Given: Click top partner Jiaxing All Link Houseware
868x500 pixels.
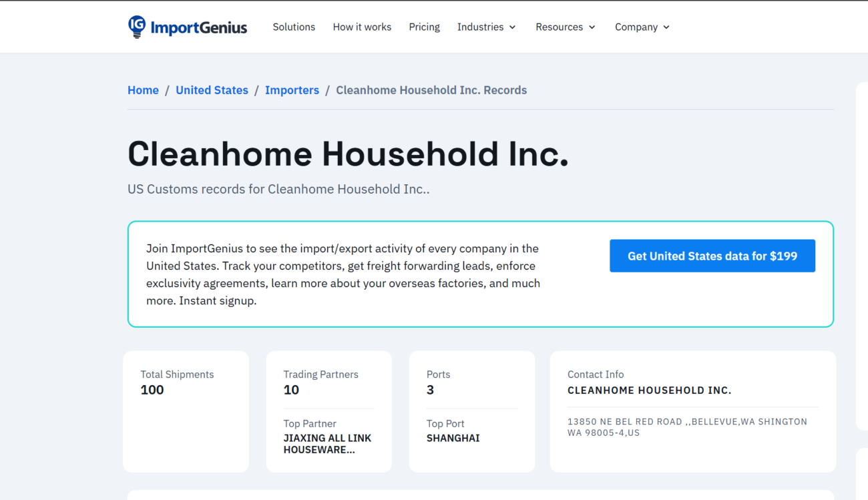Looking at the screenshot, I should 327,444.
